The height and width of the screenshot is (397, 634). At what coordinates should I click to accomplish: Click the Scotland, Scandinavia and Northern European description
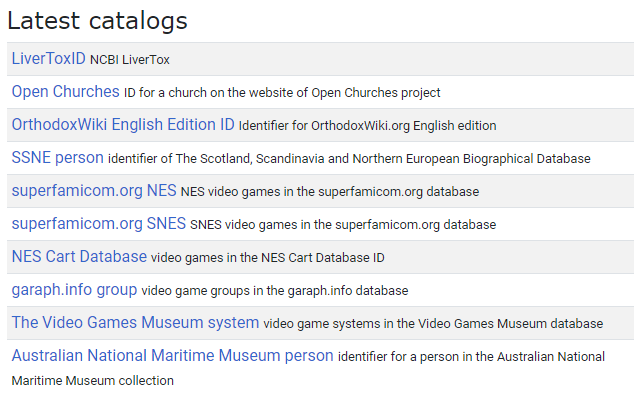coord(349,159)
